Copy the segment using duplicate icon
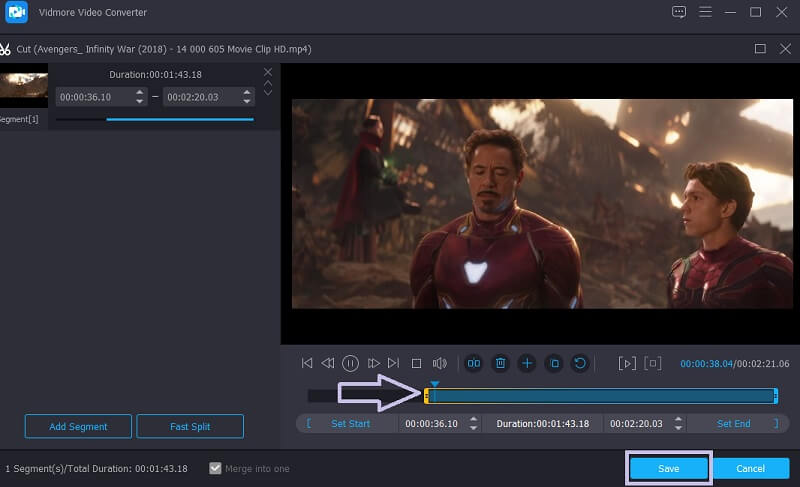This screenshot has height=487, width=800. click(553, 363)
